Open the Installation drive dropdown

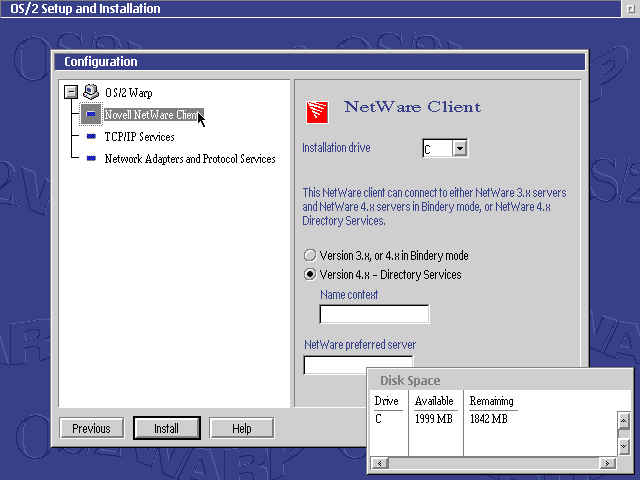(x=460, y=148)
